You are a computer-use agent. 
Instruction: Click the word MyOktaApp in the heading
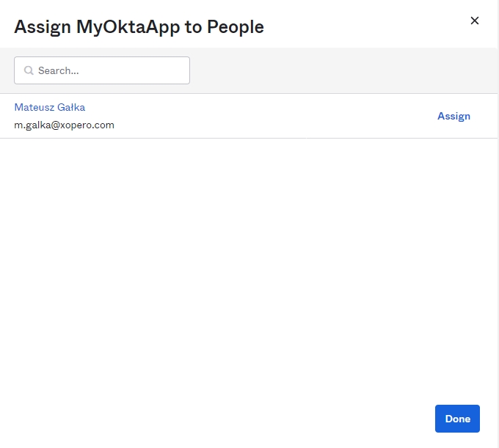click(x=123, y=27)
